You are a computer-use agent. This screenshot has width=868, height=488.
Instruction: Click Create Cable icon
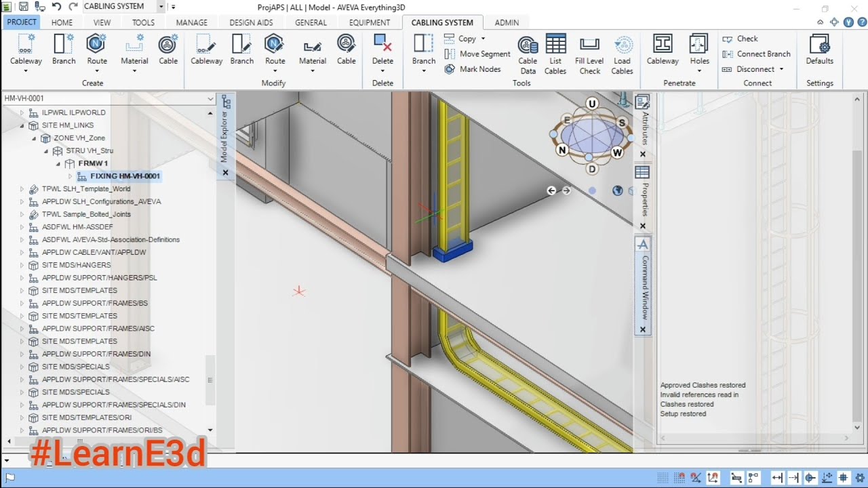[168, 44]
